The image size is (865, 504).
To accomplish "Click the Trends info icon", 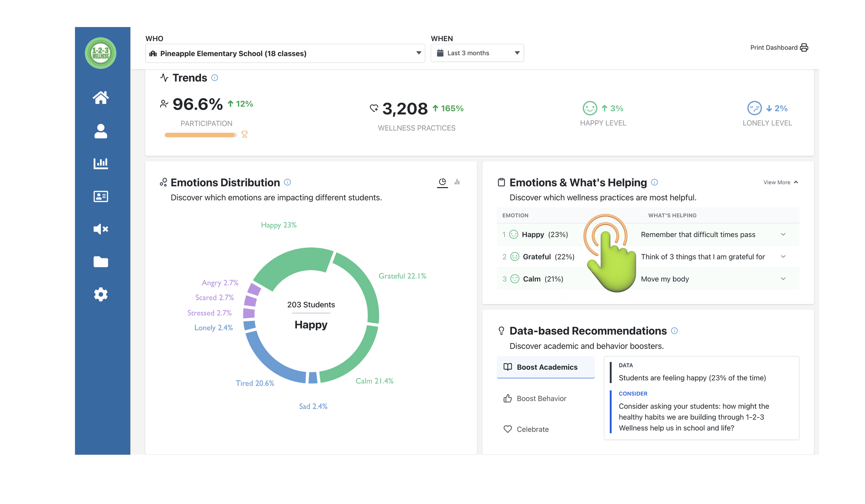I will tap(214, 77).
